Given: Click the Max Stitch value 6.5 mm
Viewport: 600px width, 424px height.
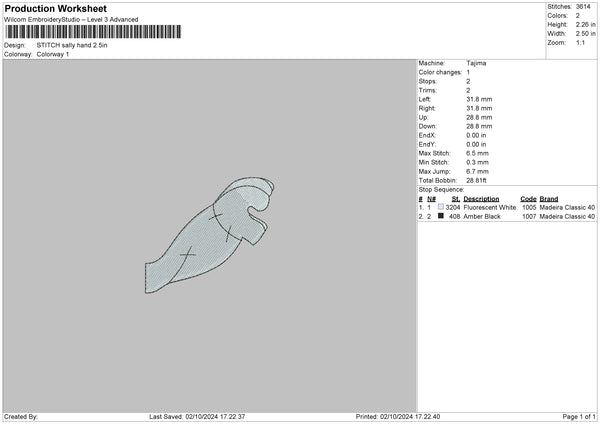Looking at the screenshot, I should click(x=477, y=153).
